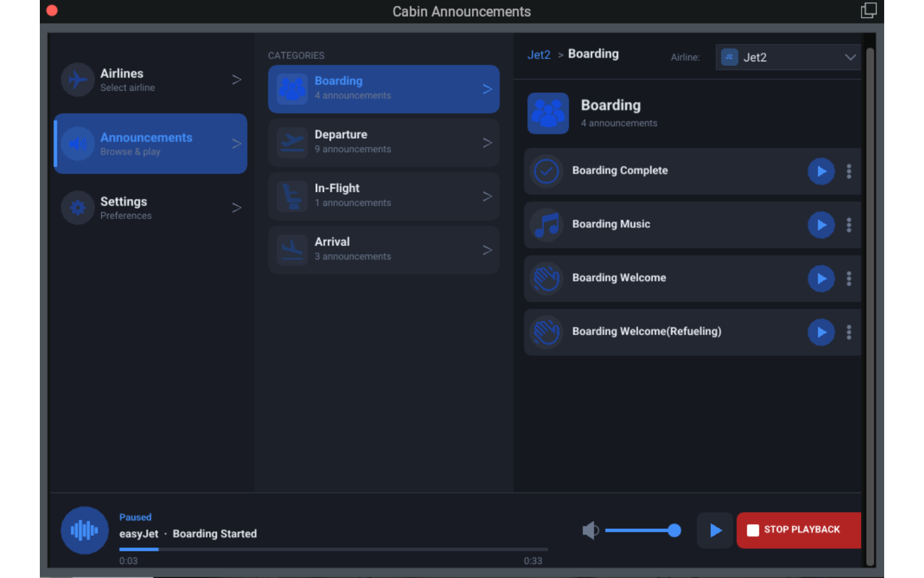
Task: Expand the Settings chevron arrow
Action: (x=236, y=208)
